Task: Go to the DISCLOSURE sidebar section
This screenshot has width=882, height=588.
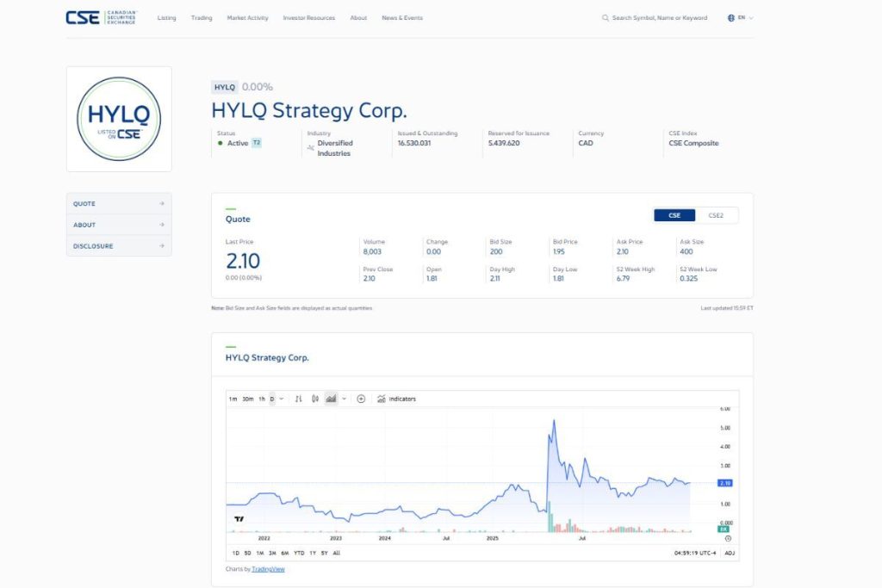Action: pos(119,246)
